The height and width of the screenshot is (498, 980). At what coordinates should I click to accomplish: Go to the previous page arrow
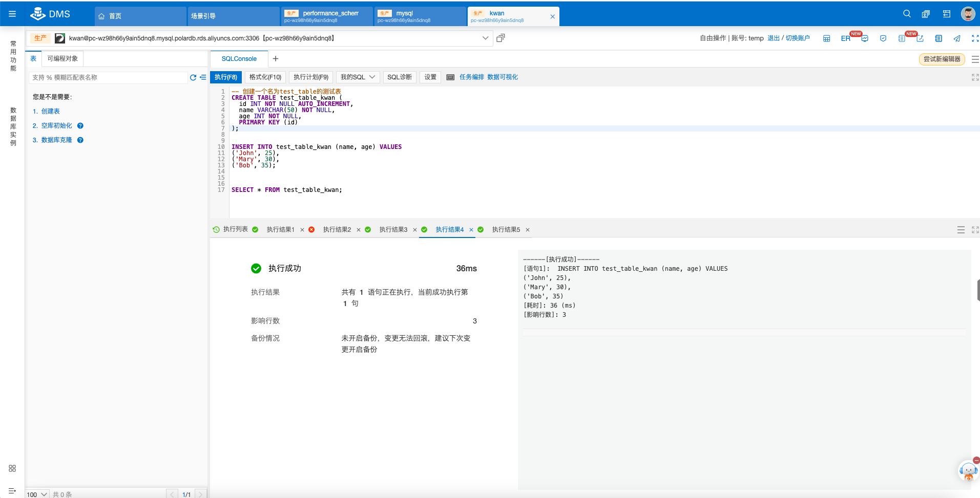[172, 494]
